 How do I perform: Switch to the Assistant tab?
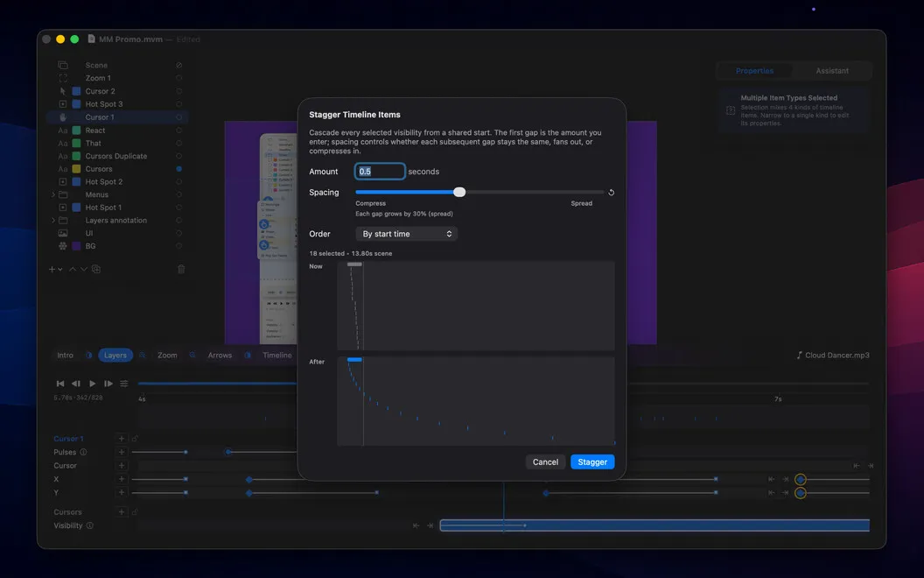coord(832,71)
